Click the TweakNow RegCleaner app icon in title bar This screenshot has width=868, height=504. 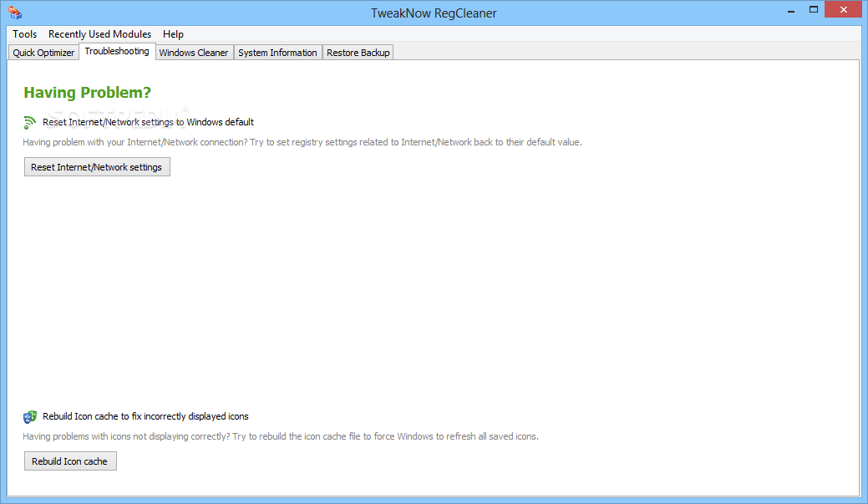click(15, 13)
